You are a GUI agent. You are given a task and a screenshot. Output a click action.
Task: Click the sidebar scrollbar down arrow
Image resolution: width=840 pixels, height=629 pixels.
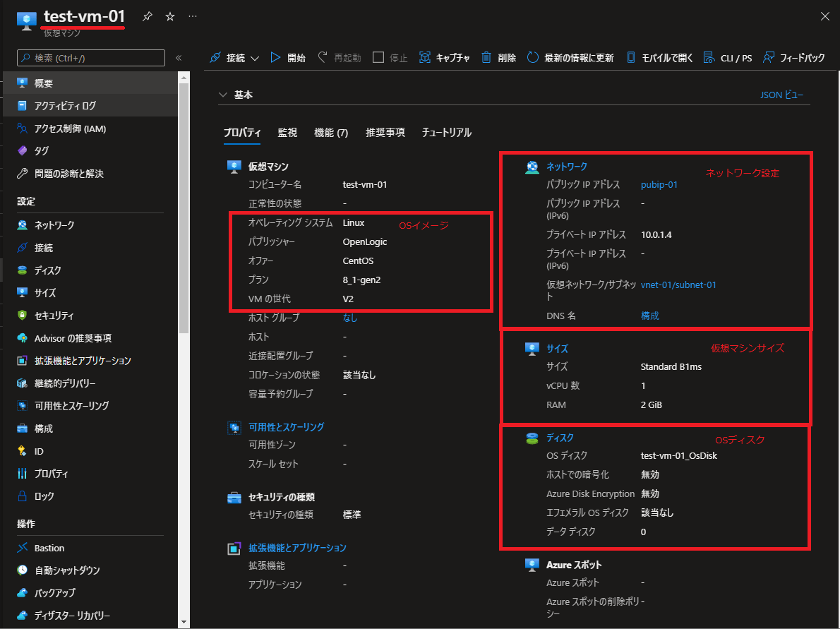(184, 622)
